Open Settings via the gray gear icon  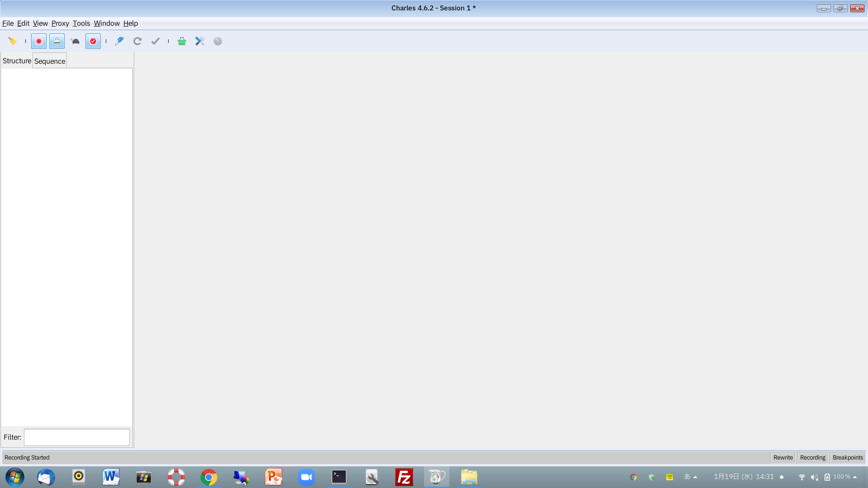pyautogui.click(x=218, y=41)
